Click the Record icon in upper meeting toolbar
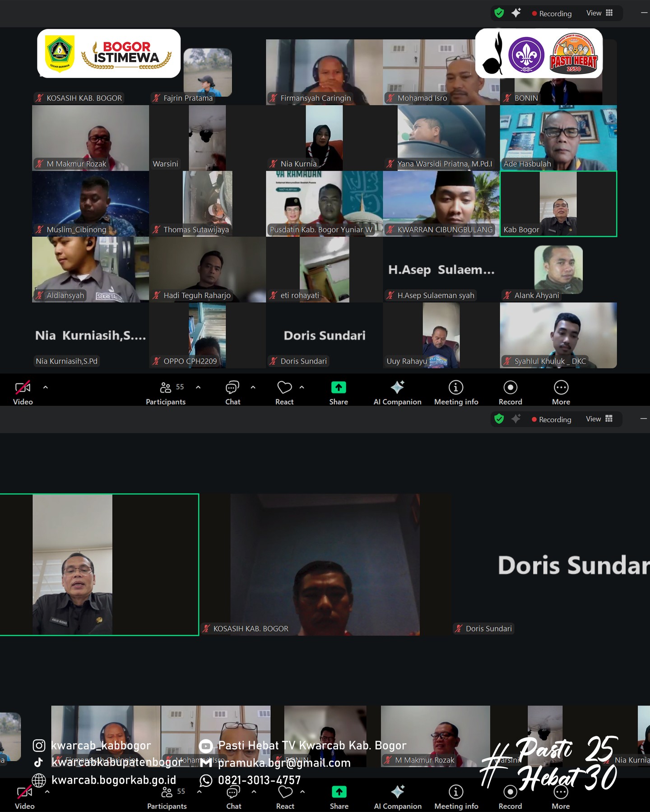Image resolution: width=650 pixels, height=812 pixels. (510, 388)
